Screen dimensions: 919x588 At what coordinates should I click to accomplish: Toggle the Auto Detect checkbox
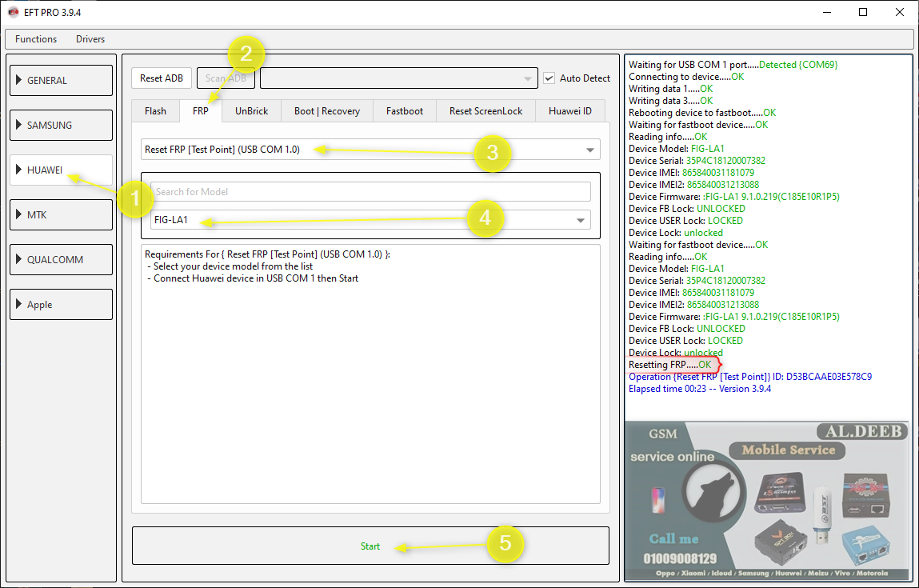[x=549, y=78]
